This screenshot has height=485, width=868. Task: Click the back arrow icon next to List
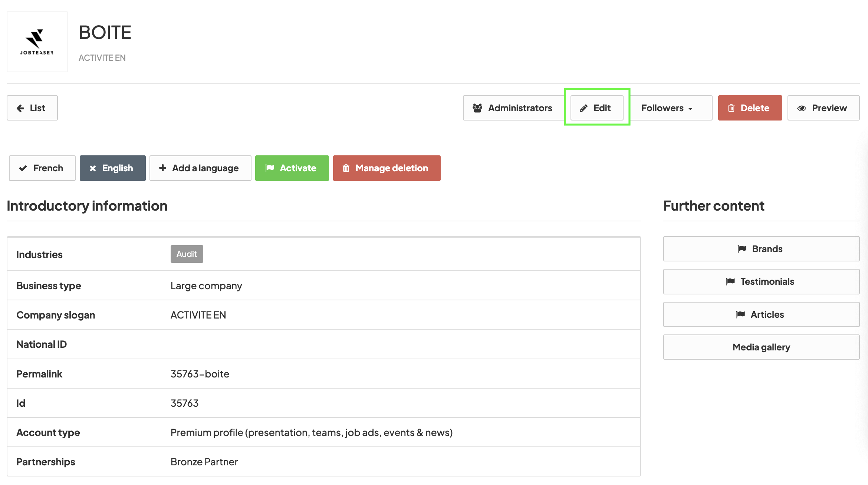point(20,108)
